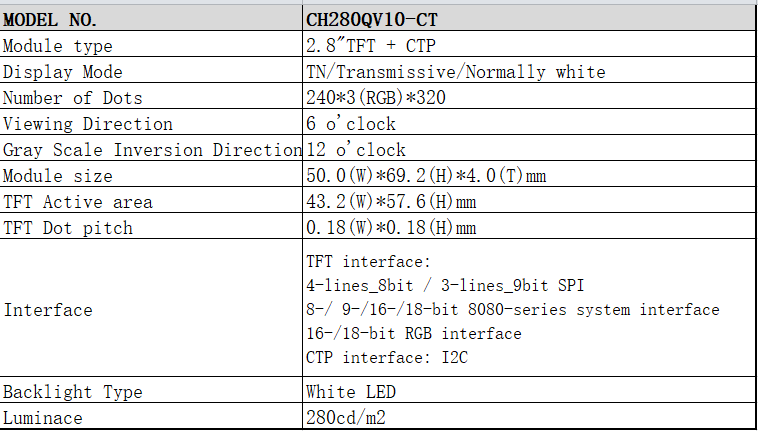
Task: Click the 280cd/m2 luminance value
Action: pos(347,418)
